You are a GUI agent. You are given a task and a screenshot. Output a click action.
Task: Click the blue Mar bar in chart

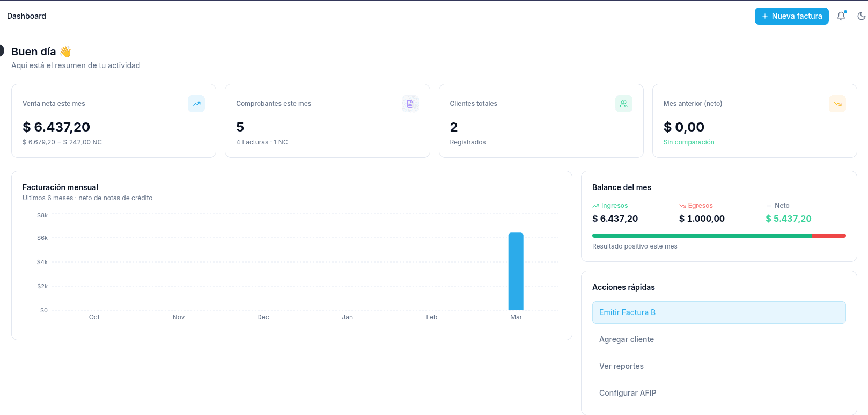(516, 272)
